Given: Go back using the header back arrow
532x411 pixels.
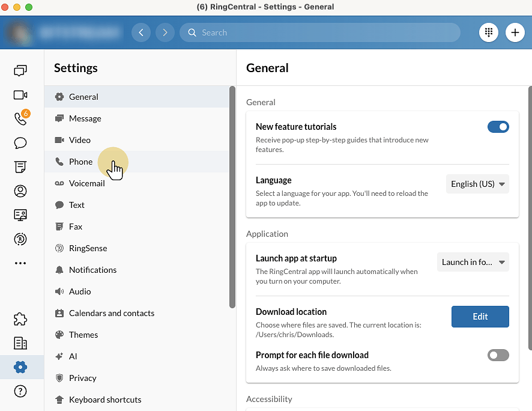Looking at the screenshot, I should point(141,32).
